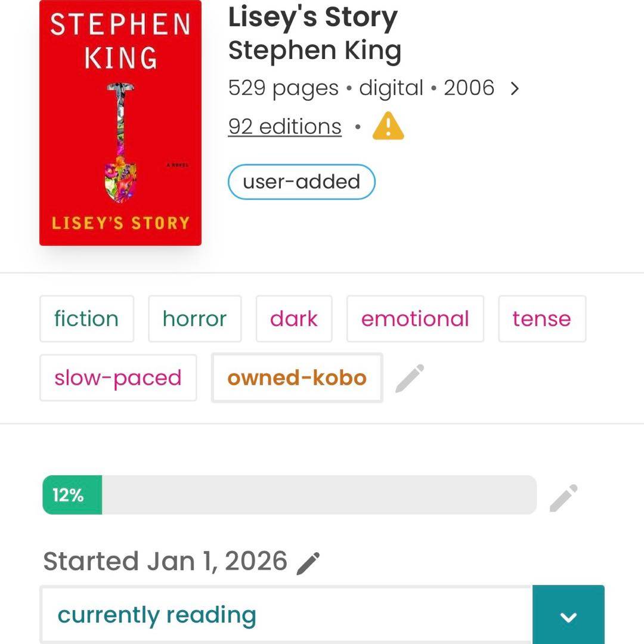Edit the start date with the pencil icon

tap(308, 562)
